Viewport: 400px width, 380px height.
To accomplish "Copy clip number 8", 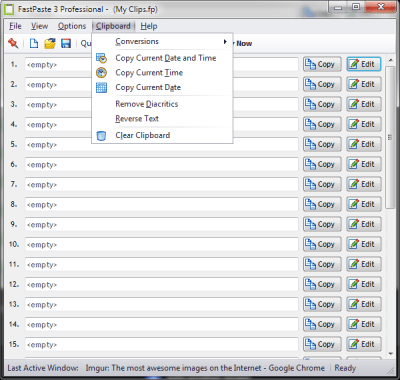I will tap(322, 204).
